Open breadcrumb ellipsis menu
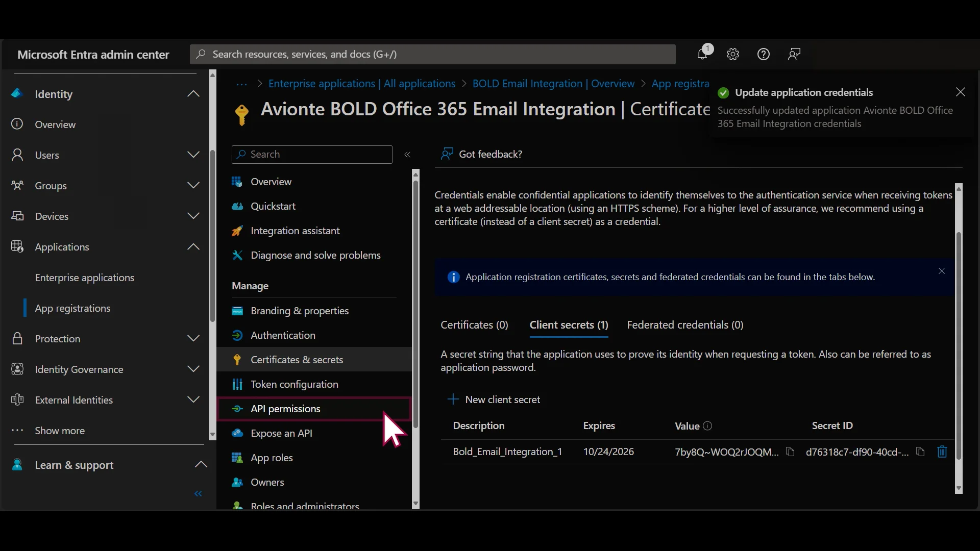 241,84
